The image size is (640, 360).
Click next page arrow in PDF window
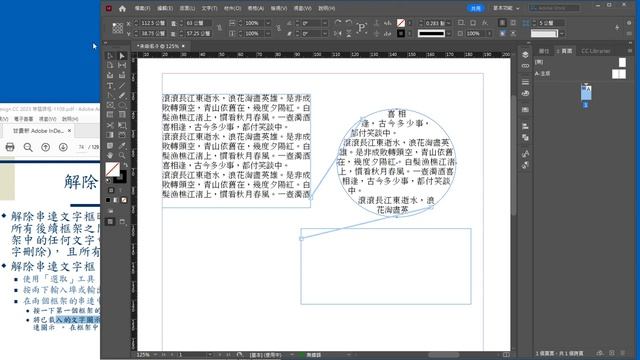point(63,147)
